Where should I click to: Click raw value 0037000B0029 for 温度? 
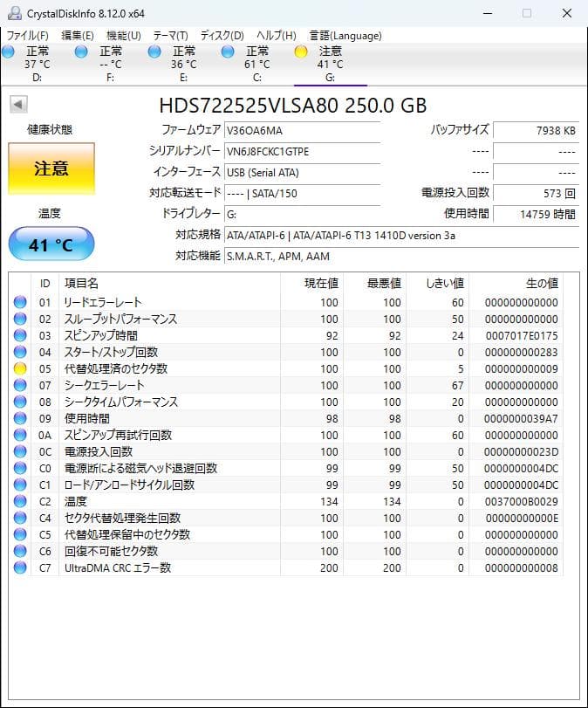(521, 502)
